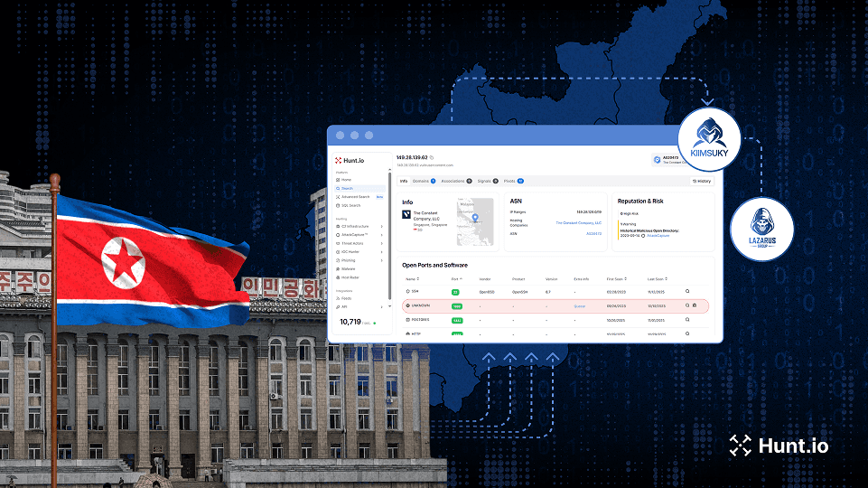Expand the Phishing submenu arrow

[x=382, y=260]
